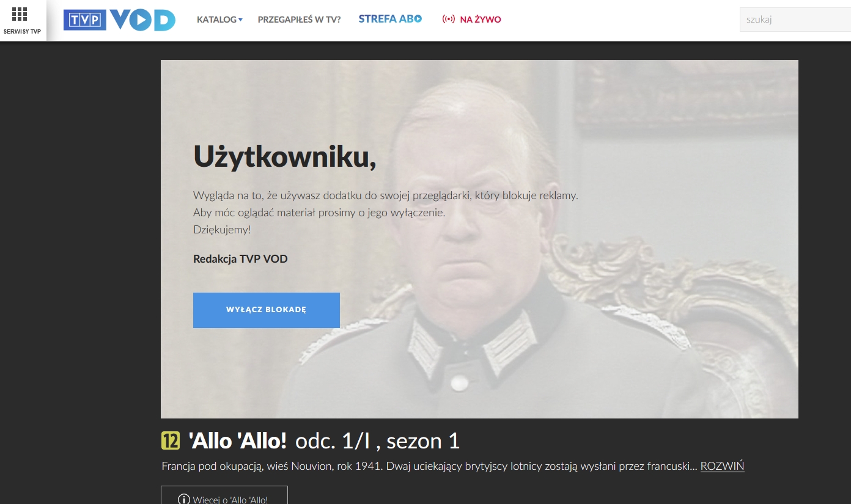The width and height of the screenshot is (851, 504).
Task: Click the VOD play-button logo
Action: pyautogui.click(x=143, y=20)
